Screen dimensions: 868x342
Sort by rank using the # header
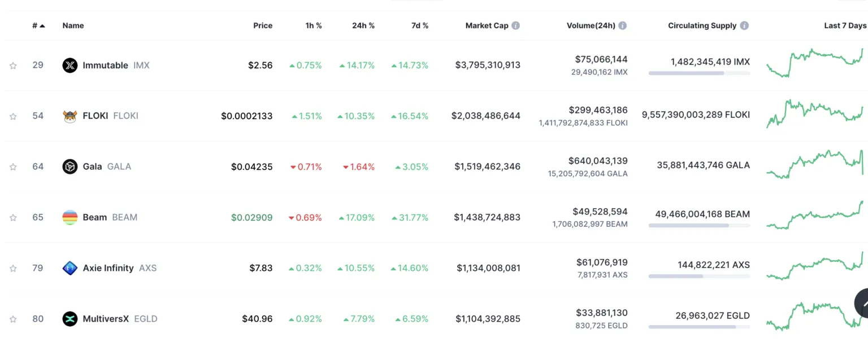pos(38,25)
